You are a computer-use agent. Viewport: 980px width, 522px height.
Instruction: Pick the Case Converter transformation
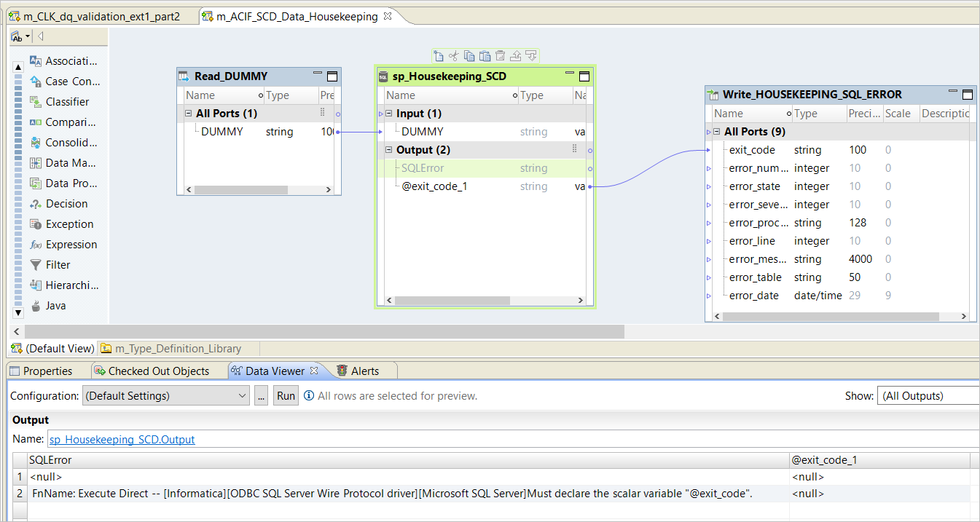63,82
